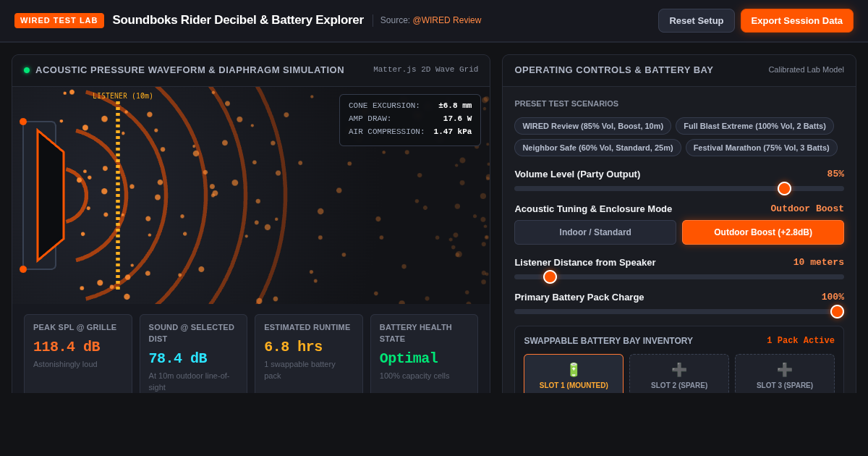Click the Soundboks Rider page title
The width and height of the screenshot is (868, 456).
(238, 20)
